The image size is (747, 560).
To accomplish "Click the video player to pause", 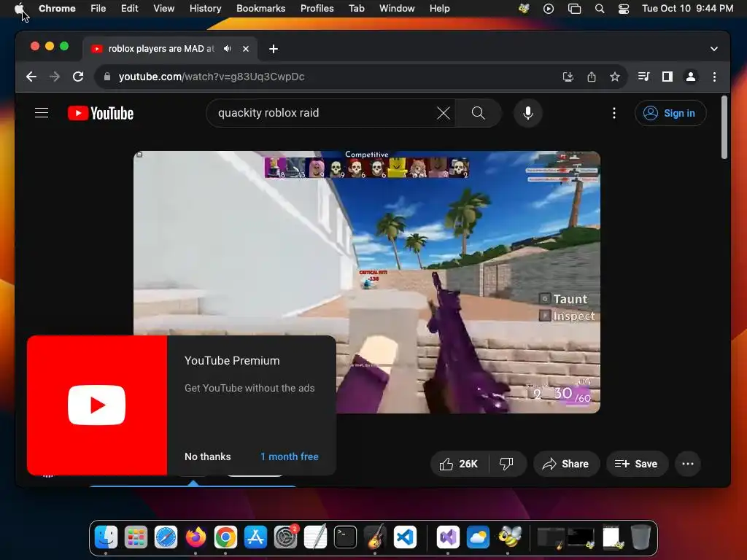I will pos(366,282).
